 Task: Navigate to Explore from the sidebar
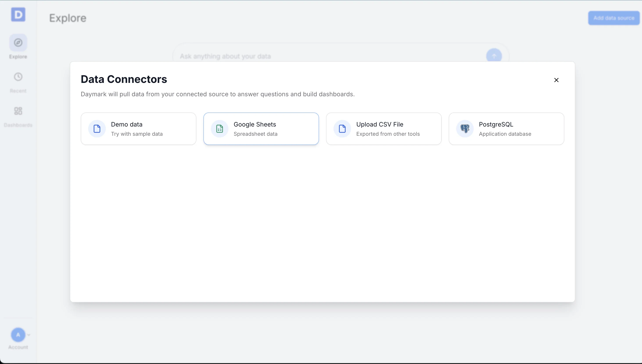tap(18, 48)
